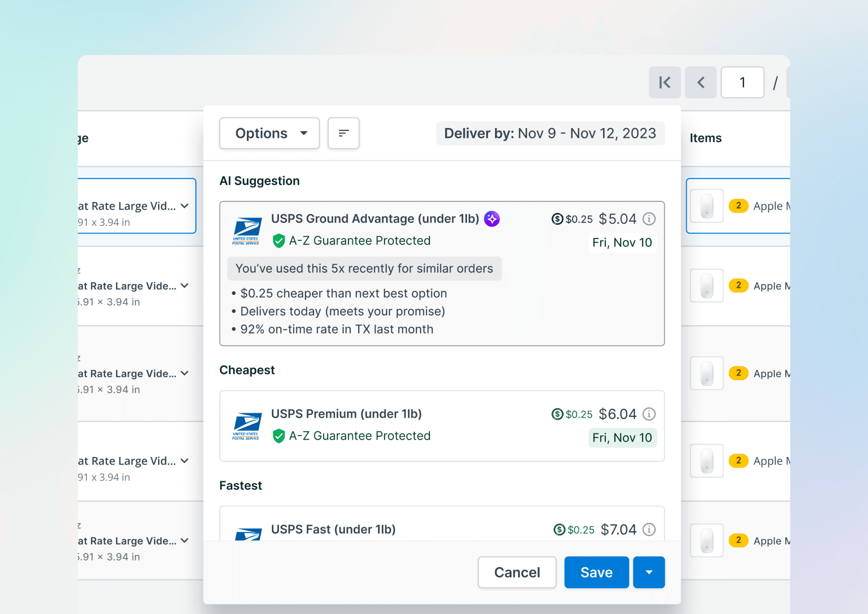Click the A-Z Guarantee shield on USPS Premium
This screenshot has height=614, width=868.
point(279,436)
